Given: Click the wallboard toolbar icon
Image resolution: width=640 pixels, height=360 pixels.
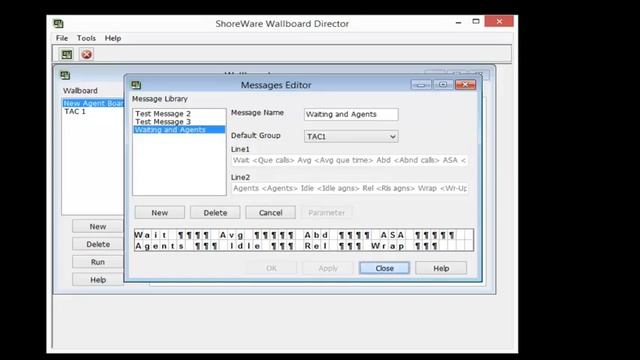Looking at the screenshot, I should pos(67,54).
